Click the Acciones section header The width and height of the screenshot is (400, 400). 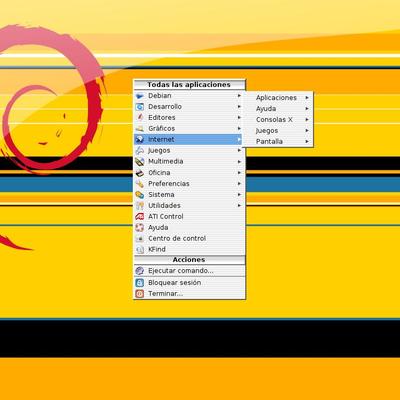click(x=189, y=260)
